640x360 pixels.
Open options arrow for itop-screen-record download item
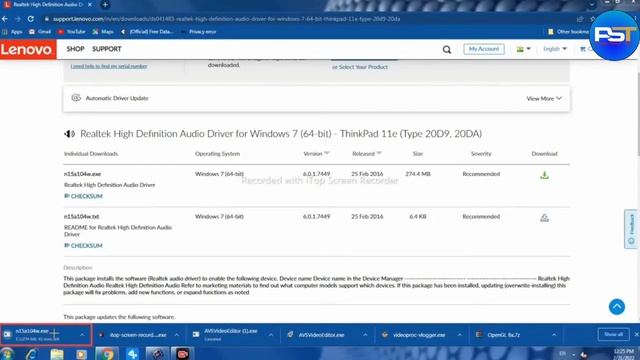[176, 335]
